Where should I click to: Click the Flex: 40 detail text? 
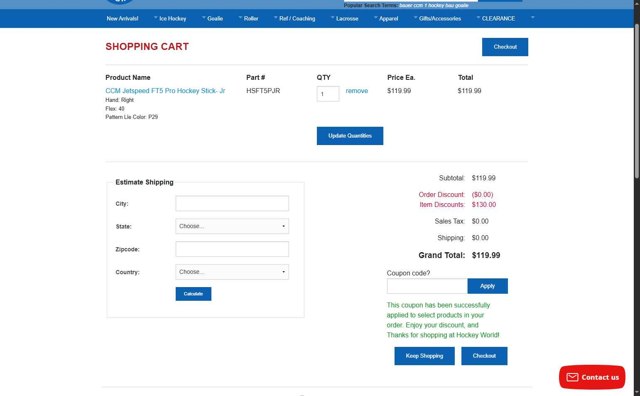point(115,109)
